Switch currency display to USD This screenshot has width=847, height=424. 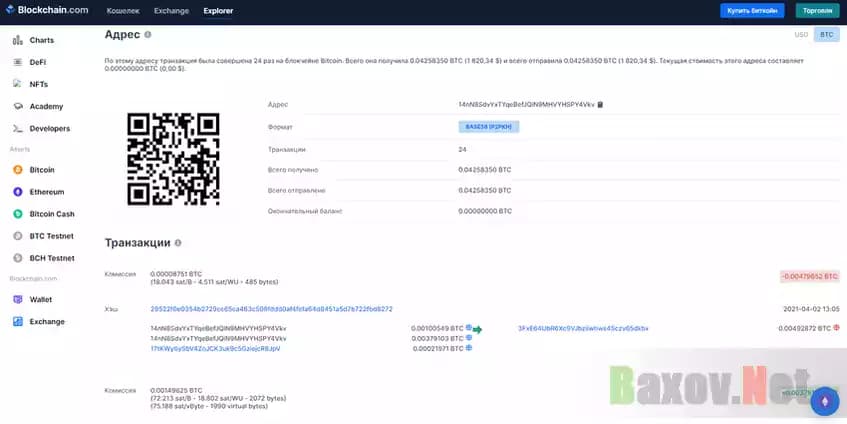[x=800, y=34]
